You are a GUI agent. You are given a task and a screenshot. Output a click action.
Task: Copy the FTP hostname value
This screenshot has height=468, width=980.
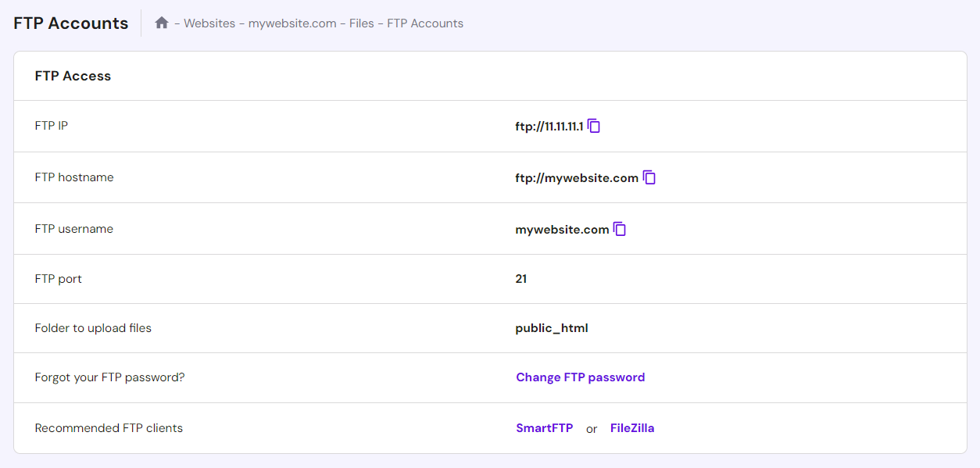649,177
